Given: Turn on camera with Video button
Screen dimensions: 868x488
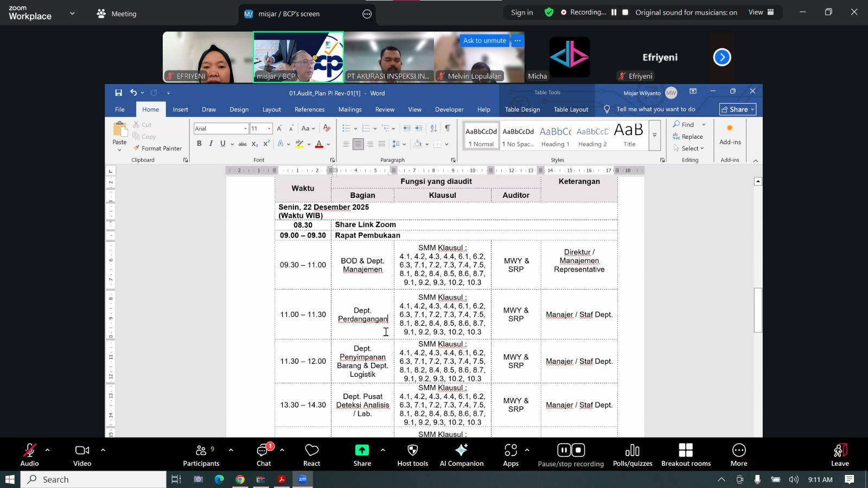Looking at the screenshot, I should click(x=82, y=454).
